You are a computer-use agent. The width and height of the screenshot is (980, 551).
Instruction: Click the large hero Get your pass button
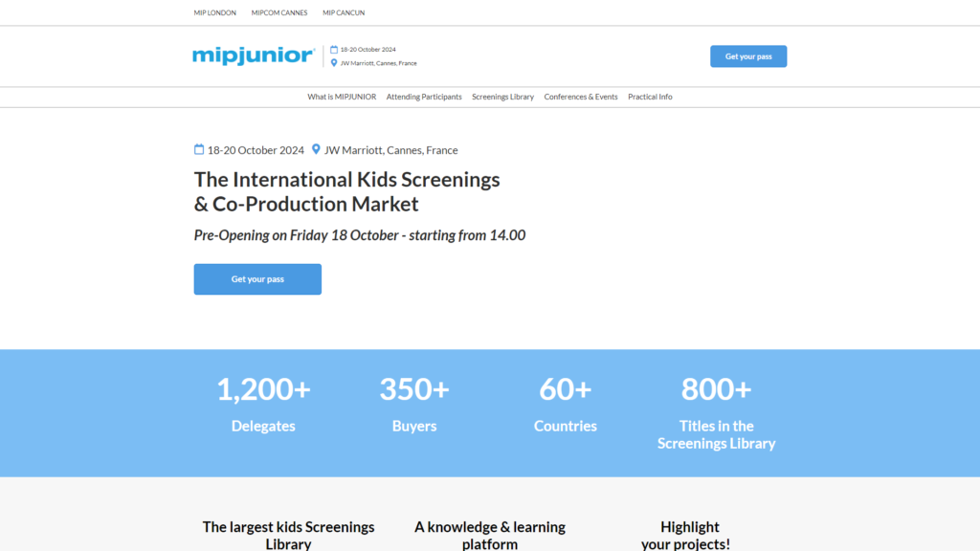coord(257,279)
